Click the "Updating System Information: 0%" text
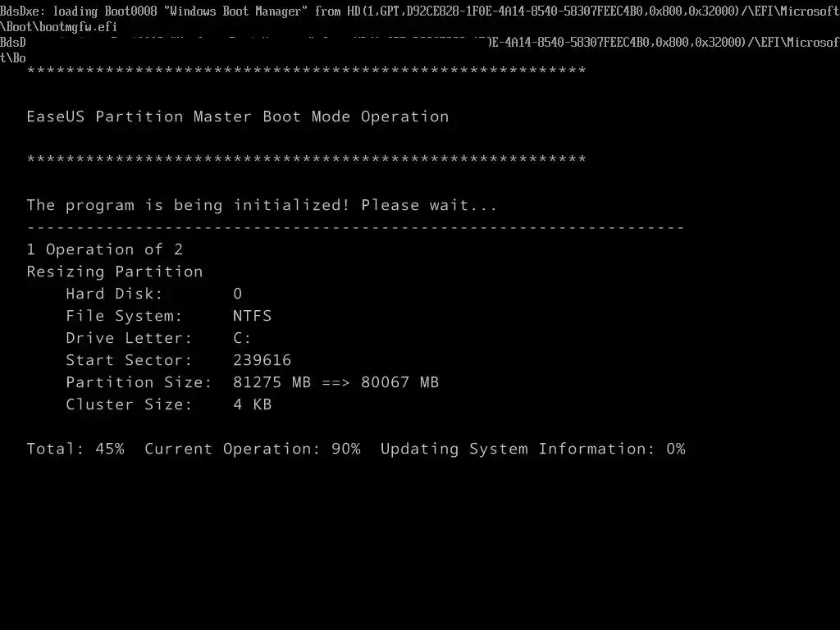The image size is (840, 630). tap(533, 449)
